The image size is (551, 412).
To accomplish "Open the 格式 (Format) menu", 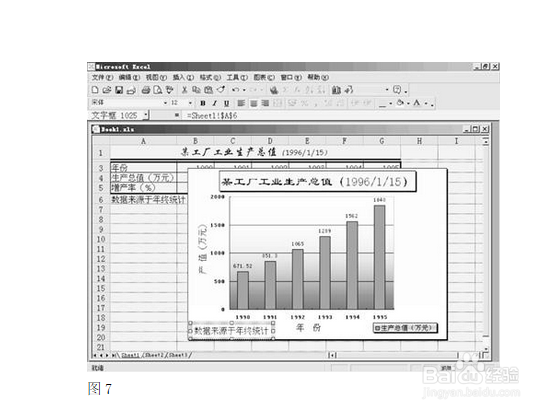I will pyautogui.click(x=210, y=77).
